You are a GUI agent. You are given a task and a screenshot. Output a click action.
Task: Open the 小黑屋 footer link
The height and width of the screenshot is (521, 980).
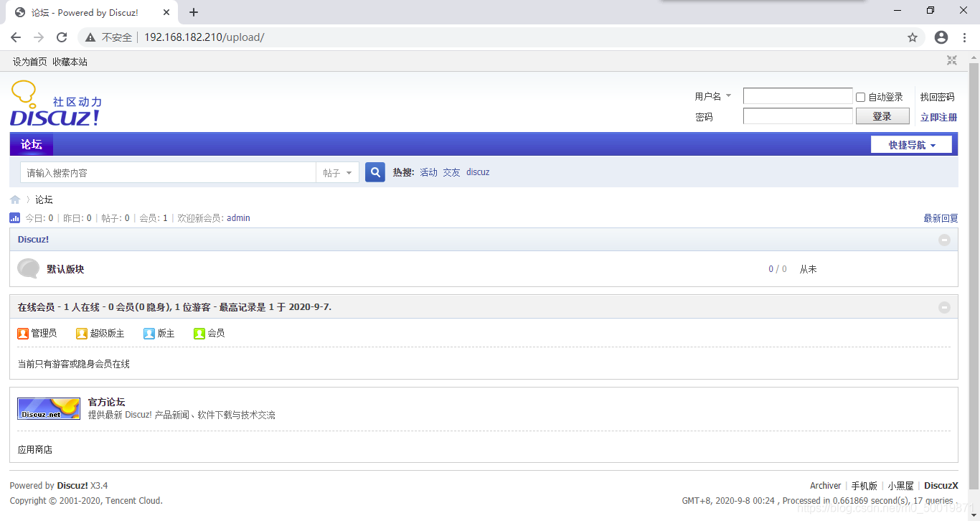tap(901, 486)
